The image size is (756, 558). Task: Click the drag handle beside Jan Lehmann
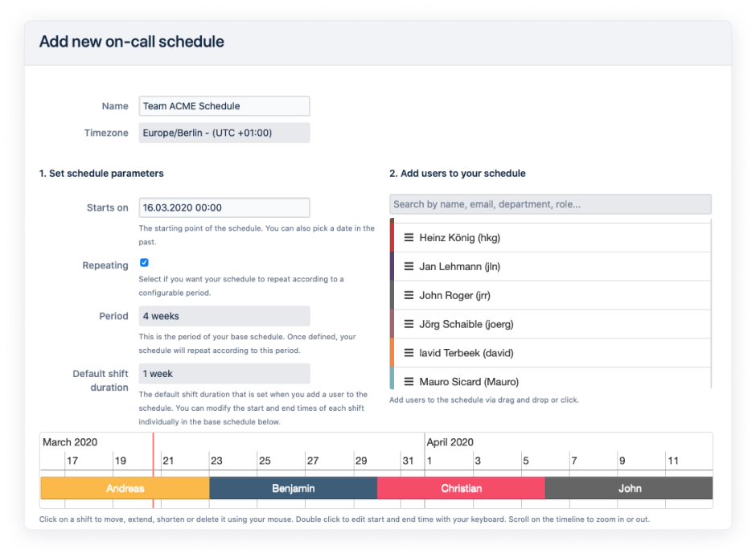click(409, 266)
